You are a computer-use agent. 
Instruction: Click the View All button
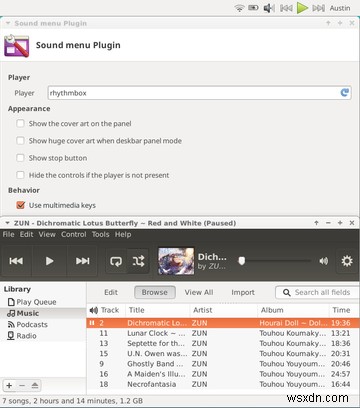199,292
